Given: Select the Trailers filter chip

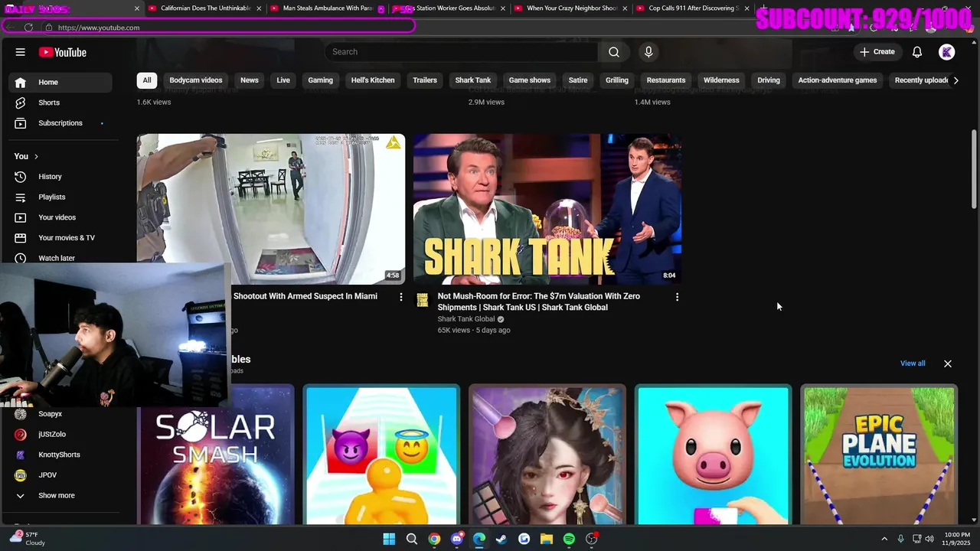Looking at the screenshot, I should (425, 80).
